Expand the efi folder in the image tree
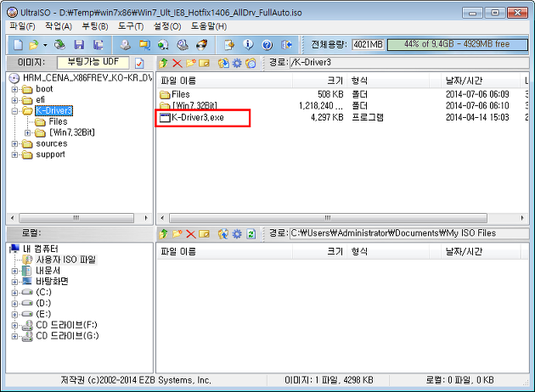Screen dimensions: 535x392 pyautogui.click(x=14, y=100)
